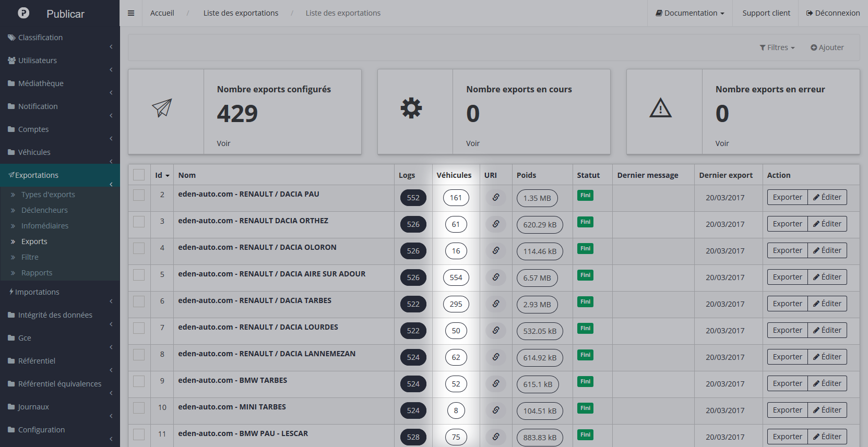This screenshot has width=868, height=447.
Task: Click the Publicar logo icon
Action: point(23,13)
